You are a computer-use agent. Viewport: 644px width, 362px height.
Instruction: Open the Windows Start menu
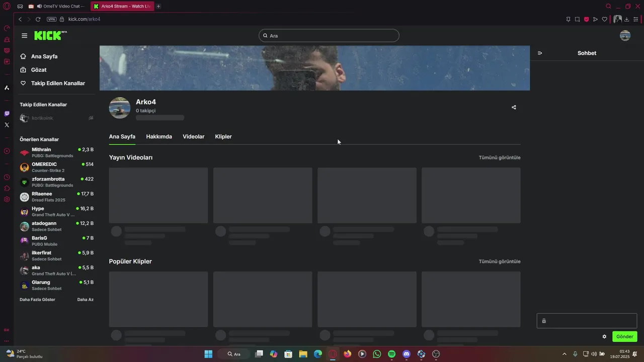tap(208, 354)
